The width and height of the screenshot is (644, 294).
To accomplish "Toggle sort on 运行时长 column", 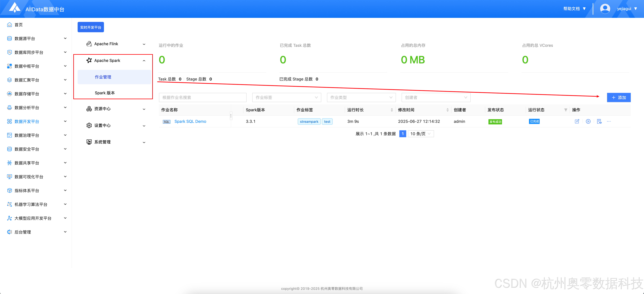I will pyautogui.click(x=391, y=110).
